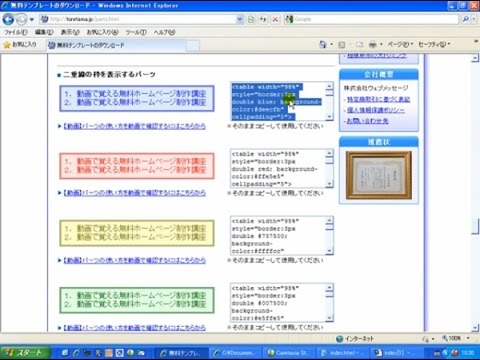Click the compatibility view icon

251,19
